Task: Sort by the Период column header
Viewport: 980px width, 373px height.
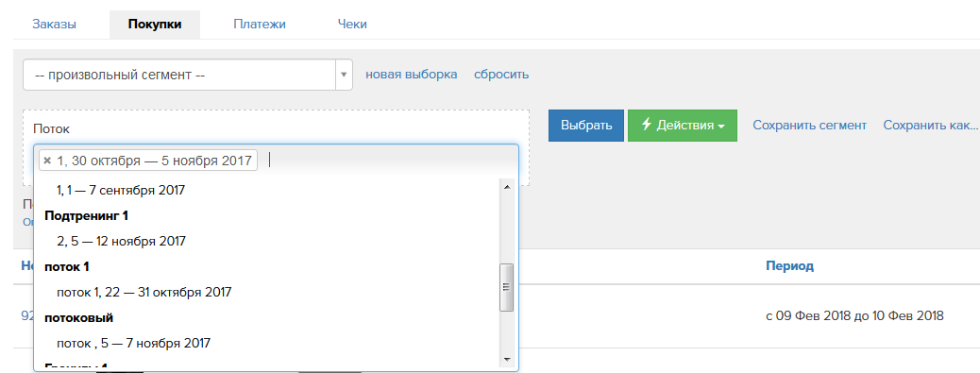Action: (x=790, y=266)
